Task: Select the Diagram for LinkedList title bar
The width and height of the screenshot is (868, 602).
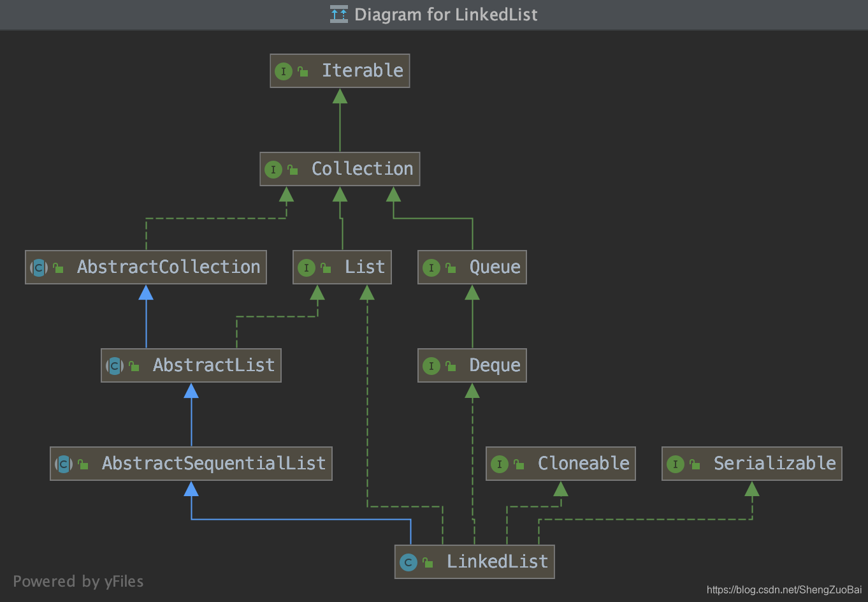Action: [434, 14]
